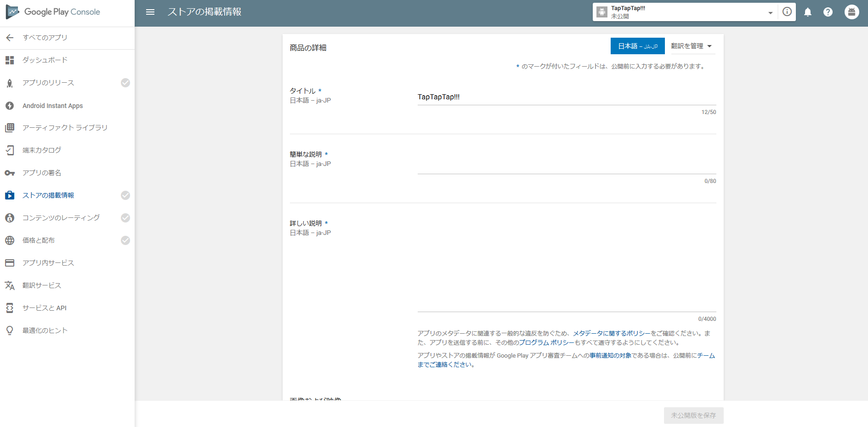This screenshot has height=427, width=868.
Task: Open the account avatar icon
Action: pos(852,12)
